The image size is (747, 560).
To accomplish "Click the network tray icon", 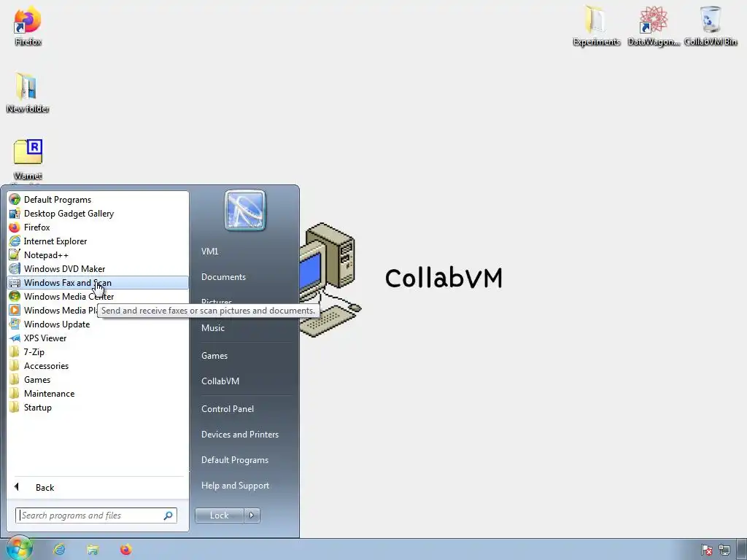I will (724, 550).
